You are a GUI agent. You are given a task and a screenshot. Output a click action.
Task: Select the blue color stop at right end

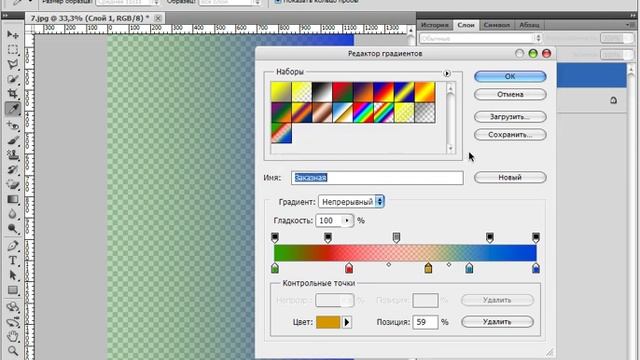(536, 268)
